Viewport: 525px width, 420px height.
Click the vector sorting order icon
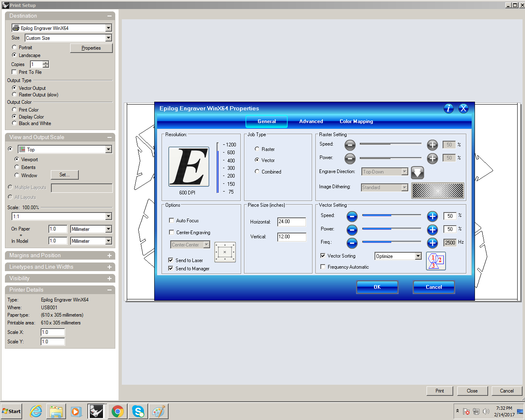(436, 261)
